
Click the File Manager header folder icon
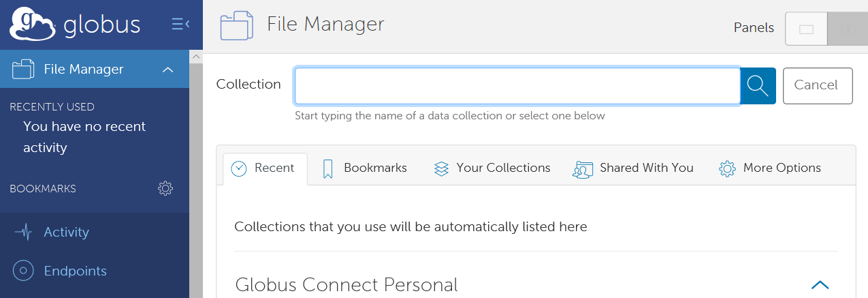(x=237, y=26)
